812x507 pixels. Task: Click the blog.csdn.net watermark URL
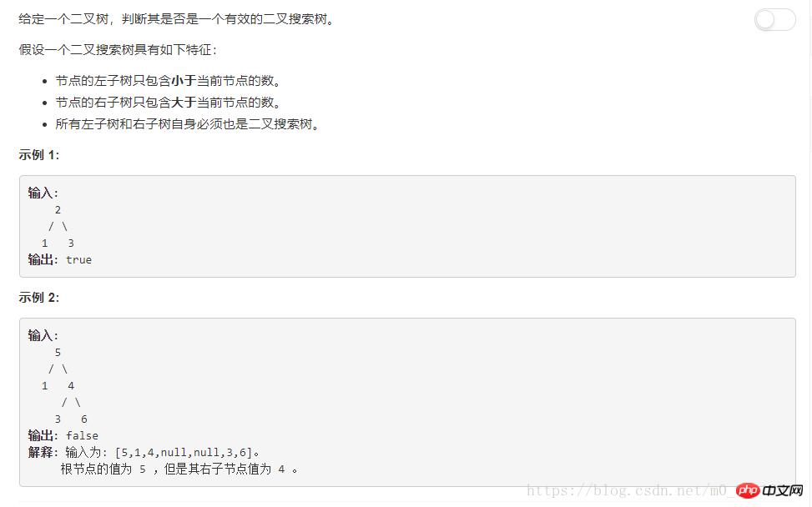click(x=630, y=490)
